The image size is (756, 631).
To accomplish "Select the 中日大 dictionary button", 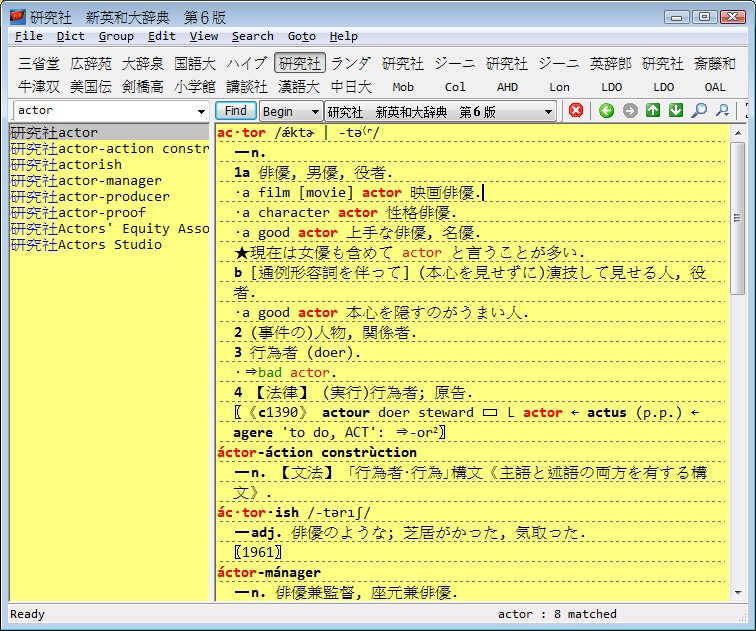I will coord(351,87).
